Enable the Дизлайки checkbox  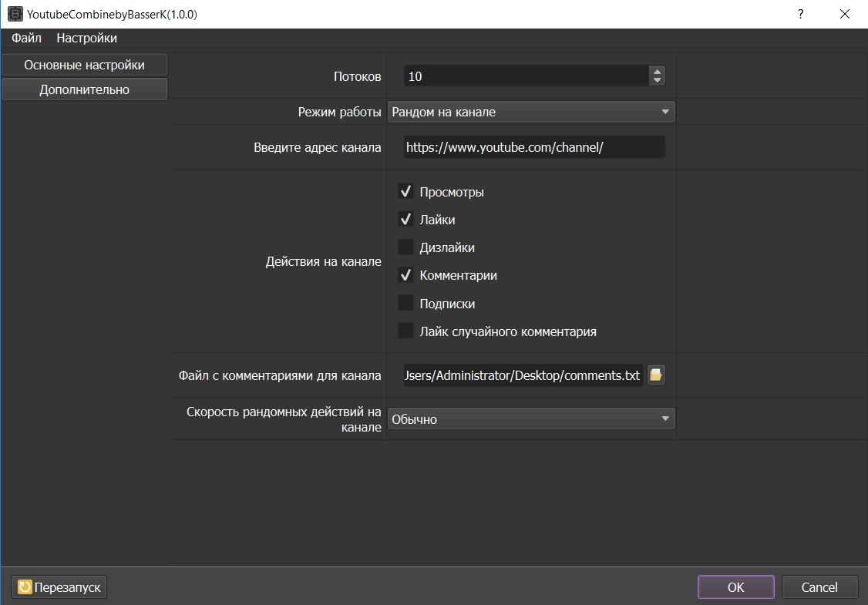(405, 247)
